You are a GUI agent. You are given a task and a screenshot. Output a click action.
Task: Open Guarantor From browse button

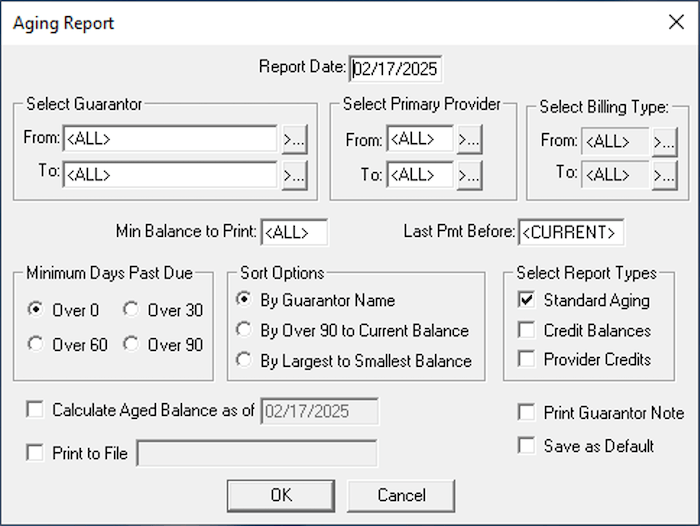click(292, 139)
